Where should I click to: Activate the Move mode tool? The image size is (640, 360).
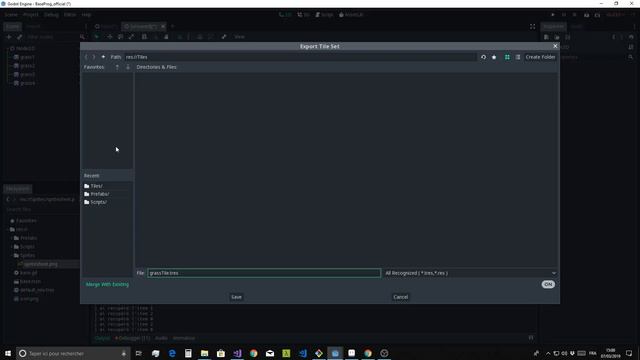(x=110, y=37)
